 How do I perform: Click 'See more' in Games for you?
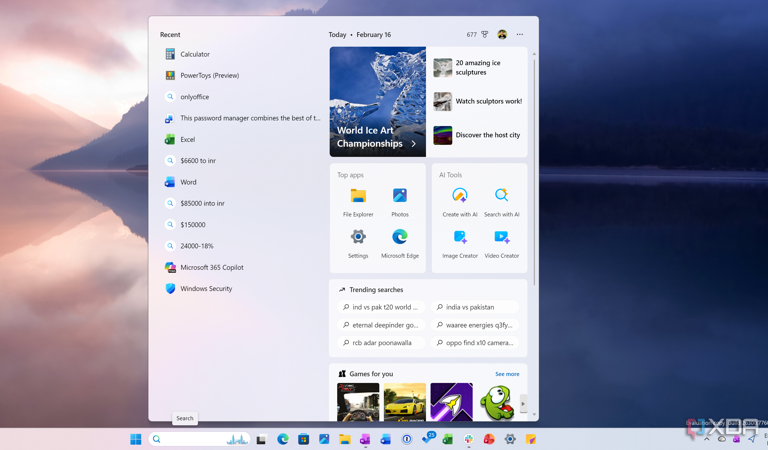507,374
